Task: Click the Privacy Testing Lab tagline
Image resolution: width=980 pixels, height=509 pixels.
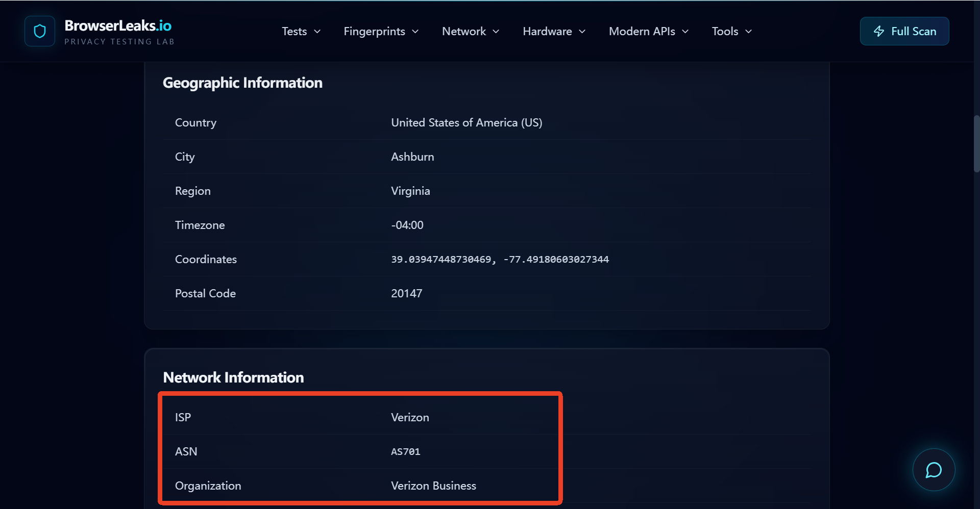Action: 119,42
